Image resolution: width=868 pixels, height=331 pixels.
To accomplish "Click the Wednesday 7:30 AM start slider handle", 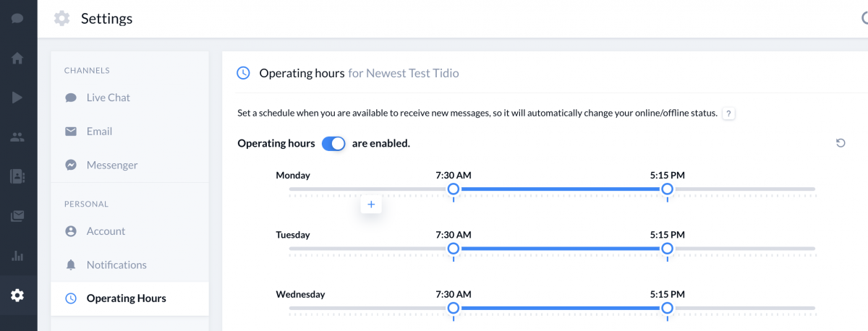I will 454,308.
